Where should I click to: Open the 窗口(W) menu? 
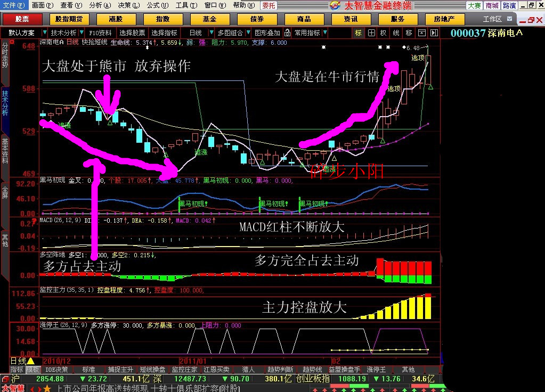tap(215, 5)
